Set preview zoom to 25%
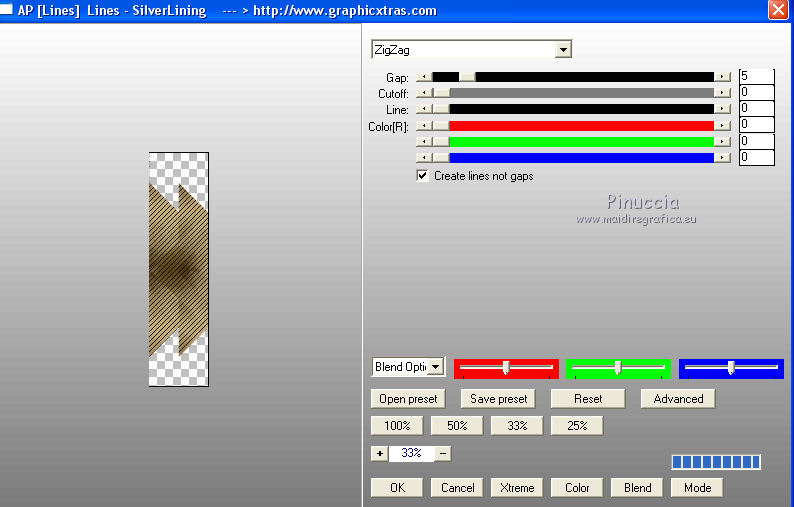This screenshot has width=794, height=507. pyautogui.click(x=577, y=425)
